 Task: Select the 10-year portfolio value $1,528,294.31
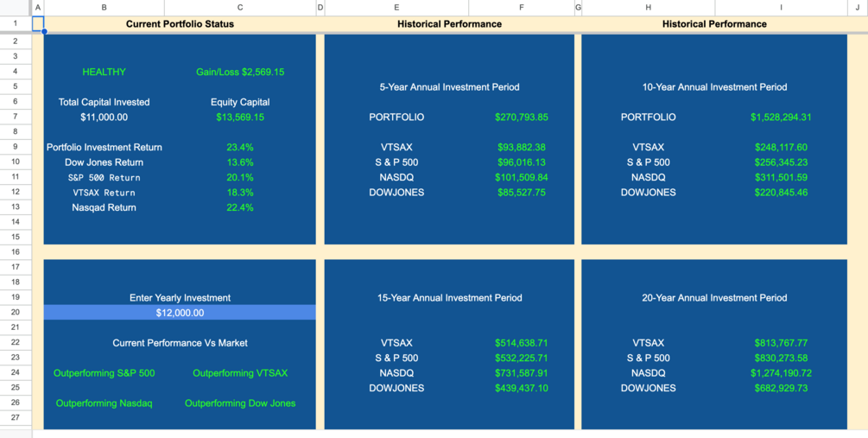tap(781, 117)
